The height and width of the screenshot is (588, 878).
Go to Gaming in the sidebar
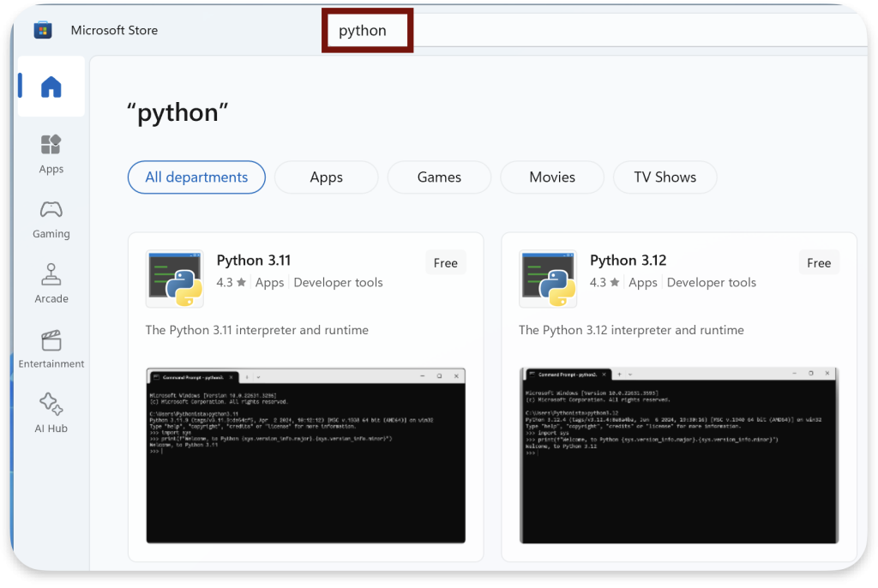click(51, 219)
